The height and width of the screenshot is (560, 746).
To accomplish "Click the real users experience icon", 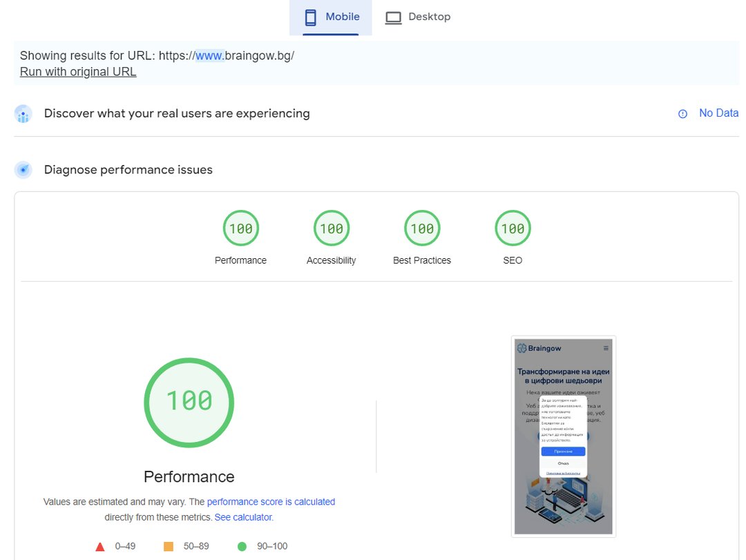I will [x=23, y=114].
